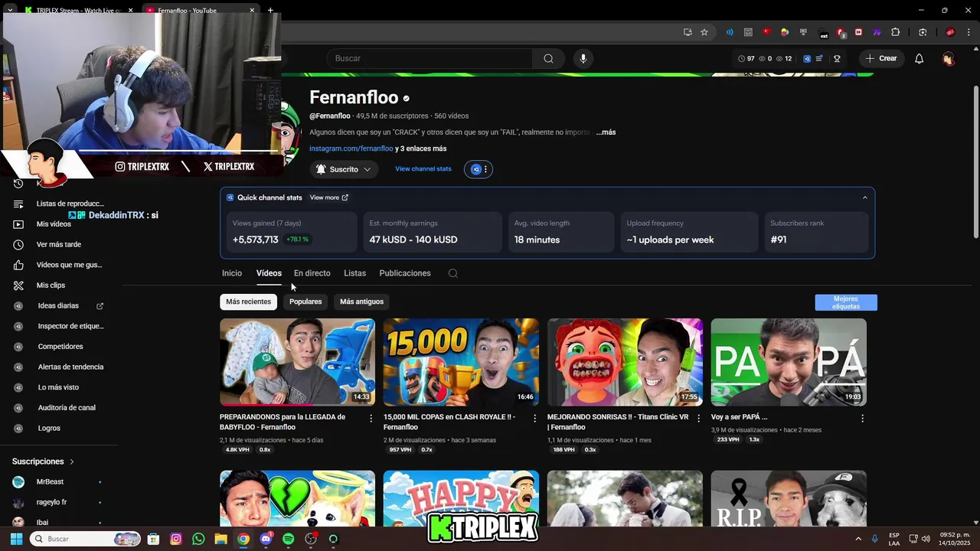The width and height of the screenshot is (980, 551).
Task: Click the vidIQ list icon beside the trophy
Action: coord(820,58)
